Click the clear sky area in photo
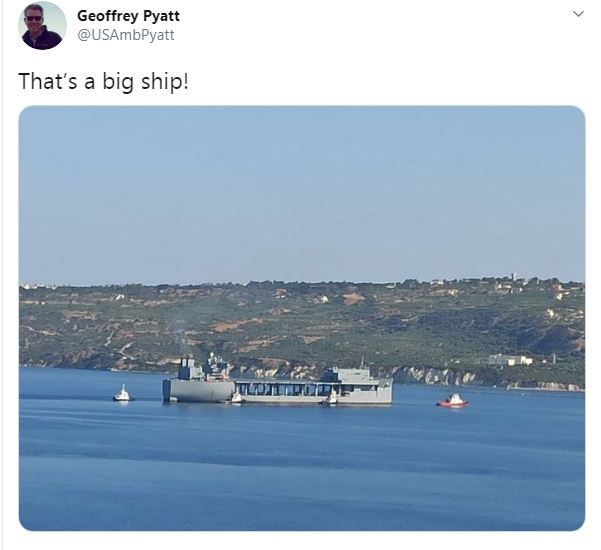Viewport: 601px width, 550px height. [x=302, y=192]
